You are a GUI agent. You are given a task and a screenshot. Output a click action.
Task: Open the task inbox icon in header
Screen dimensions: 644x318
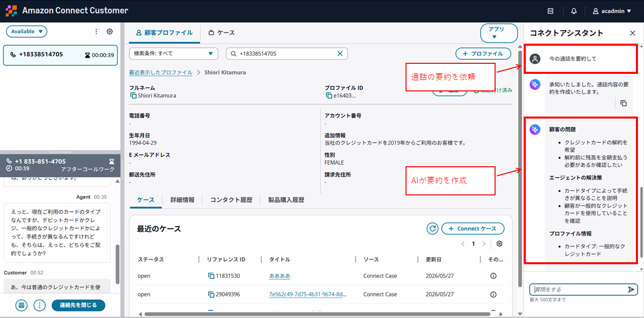click(x=550, y=11)
